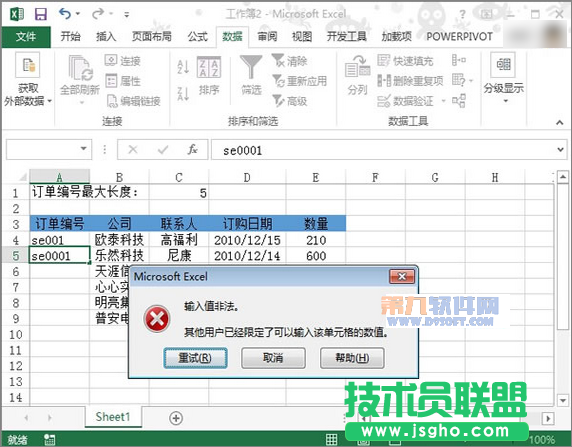Click Consolidate icon in Data Tools
This screenshot has height=447, width=572.
tap(459, 60)
